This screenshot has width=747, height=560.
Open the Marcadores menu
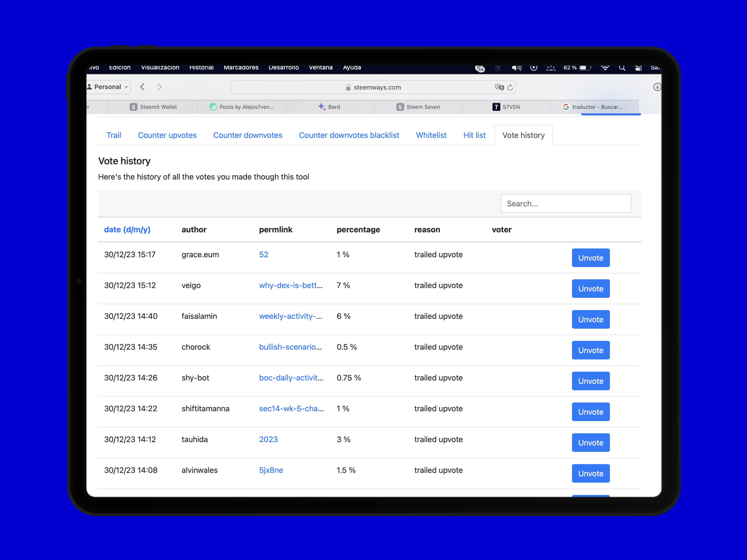coord(241,68)
